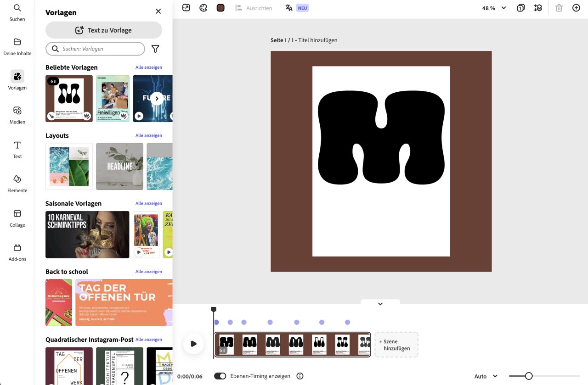Open the Collage panel
Viewport: 588px width, 385px height.
pos(17,218)
